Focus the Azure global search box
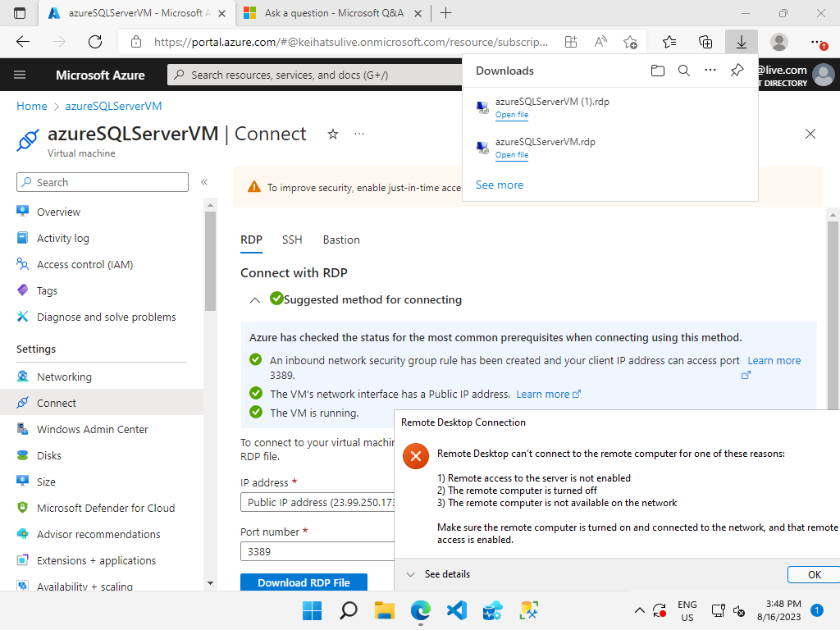 [x=316, y=75]
